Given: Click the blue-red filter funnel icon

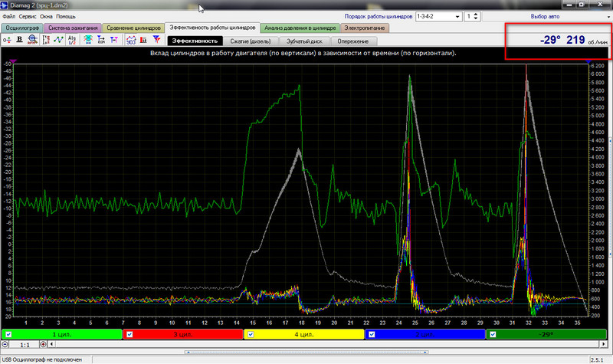Looking at the screenshot, I should tap(156, 40).
